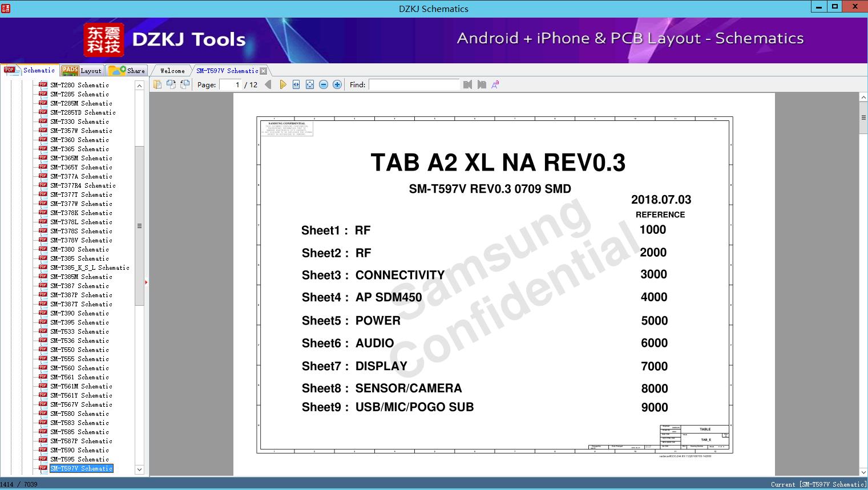
Task: Switch to the PADS Layout tab
Action: tap(82, 71)
